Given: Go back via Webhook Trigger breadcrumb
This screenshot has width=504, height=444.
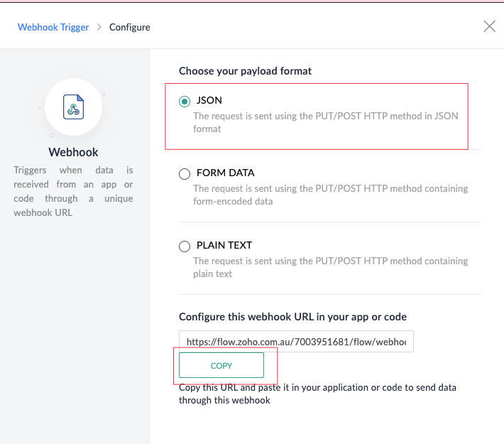Looking at the screenshot, I should pos(53,27).
